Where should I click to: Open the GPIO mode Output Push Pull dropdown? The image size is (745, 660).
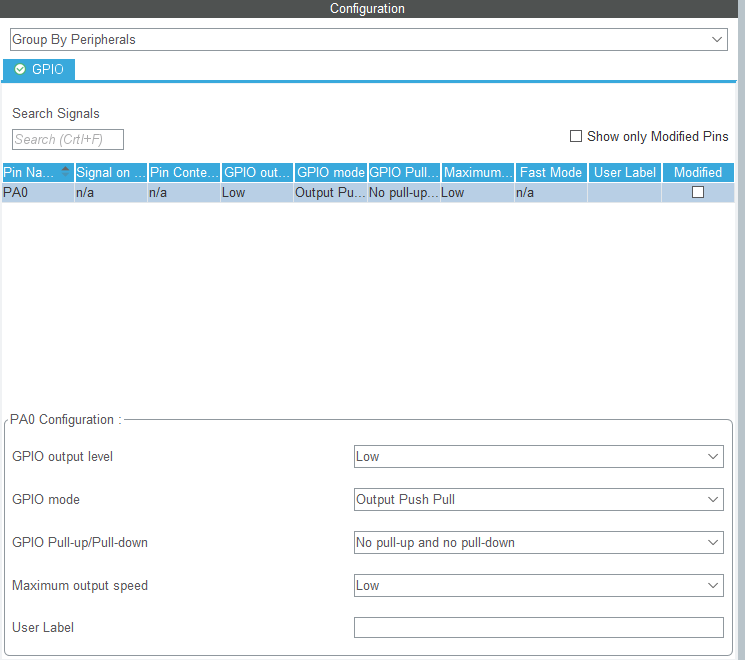tap(538, 499)
